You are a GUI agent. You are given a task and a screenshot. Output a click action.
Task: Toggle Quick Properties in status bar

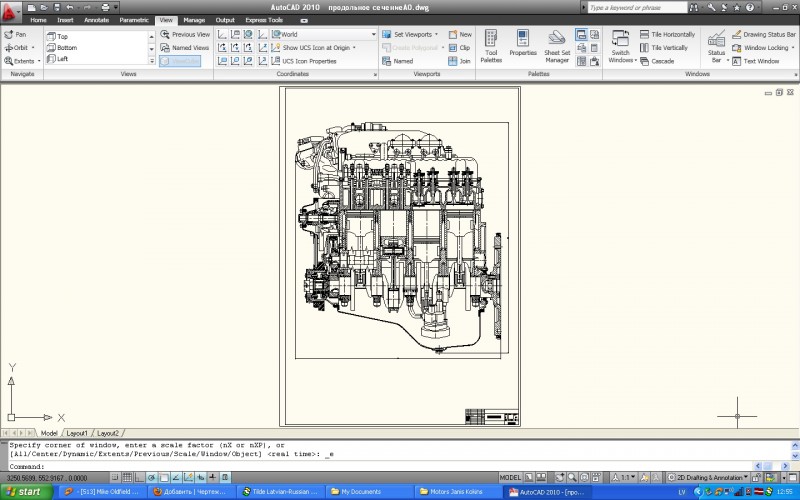pyautogui.click(x=225, y=478)
